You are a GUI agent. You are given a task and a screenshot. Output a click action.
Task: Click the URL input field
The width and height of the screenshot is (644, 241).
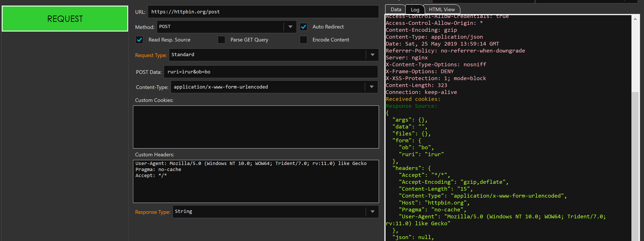point(263,11)
